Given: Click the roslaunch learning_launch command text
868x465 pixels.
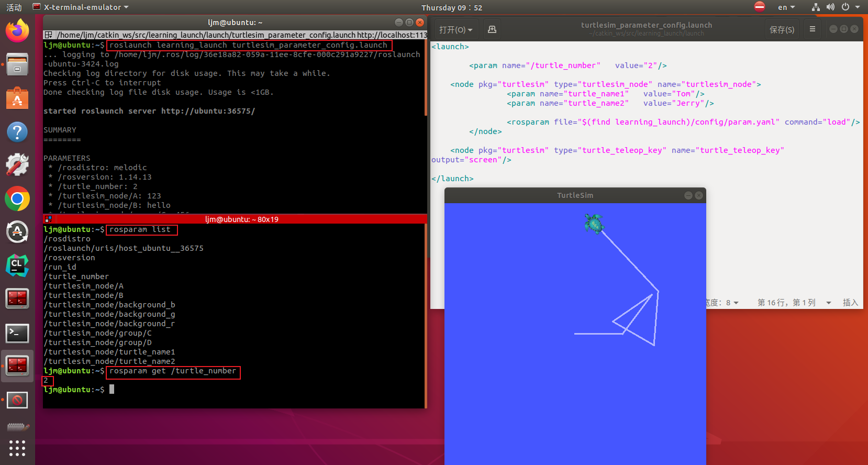Looking at the screenshot, I should 248,45.
